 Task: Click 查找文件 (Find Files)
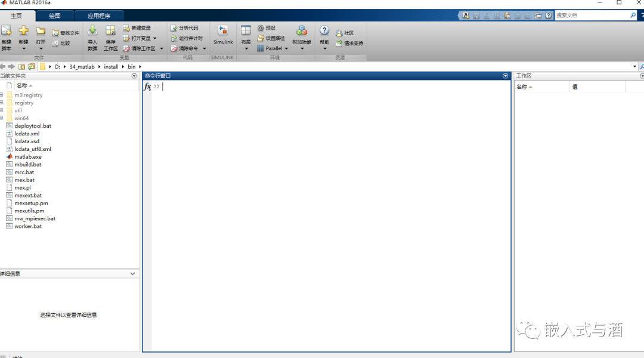tap(66, 33)
